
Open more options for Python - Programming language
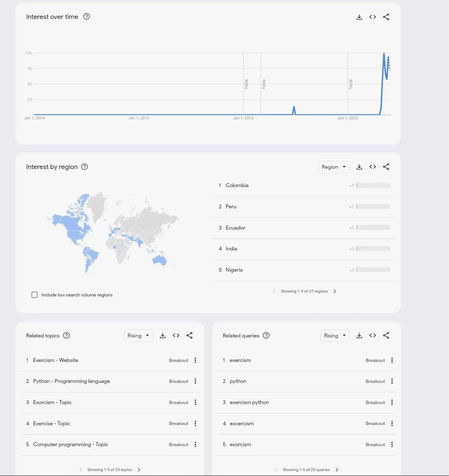(x=195, y=381)
